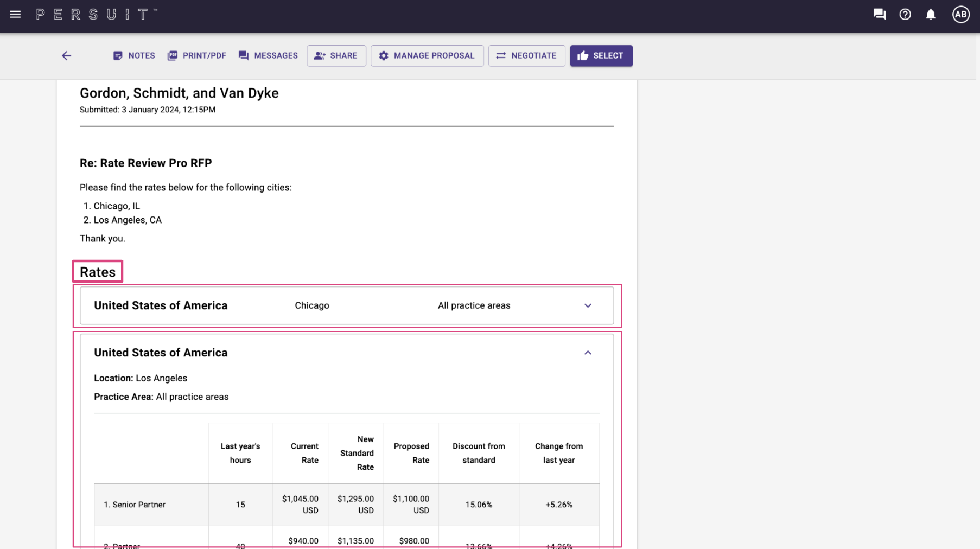Click the 'Change from last year' column header
The image size is (980, 549).
click(559, 454)
